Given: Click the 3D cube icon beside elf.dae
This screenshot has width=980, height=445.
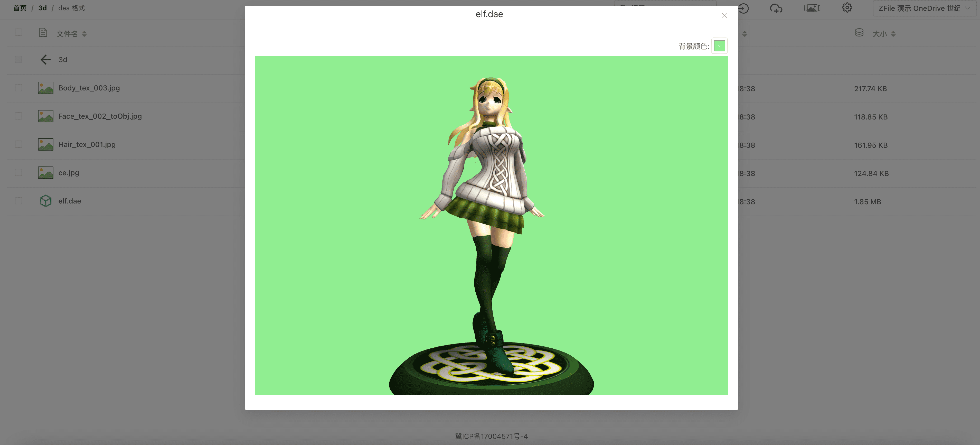Looking at the screenshot, I should coord(45,201).
